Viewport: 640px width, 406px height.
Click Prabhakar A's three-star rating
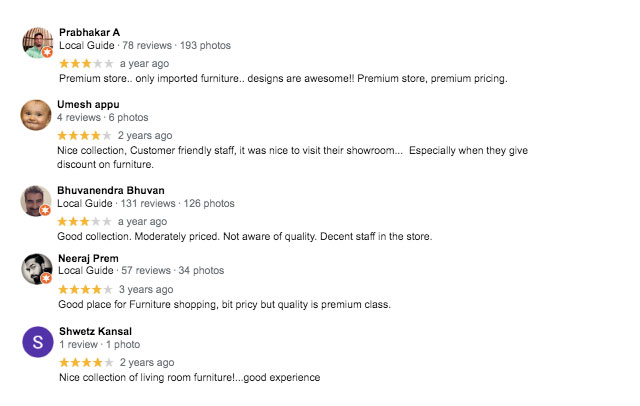point(86,64)
